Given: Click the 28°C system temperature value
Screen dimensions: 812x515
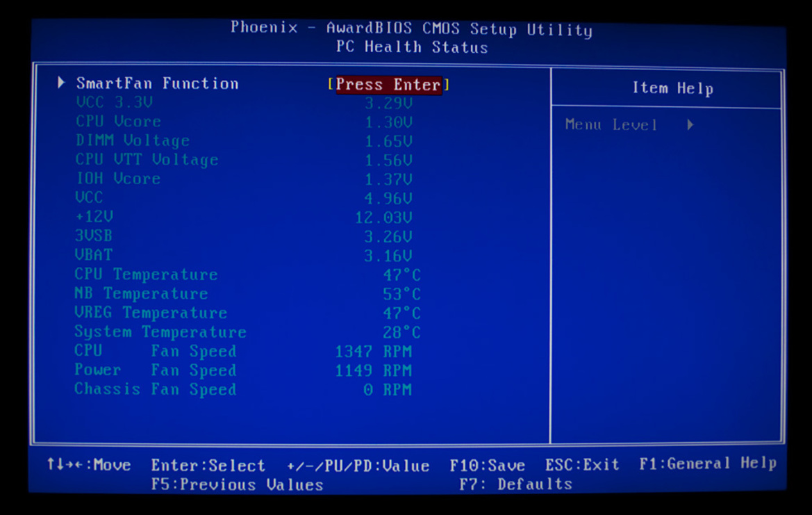Looking at the screenshot, I should pos(402,333).
